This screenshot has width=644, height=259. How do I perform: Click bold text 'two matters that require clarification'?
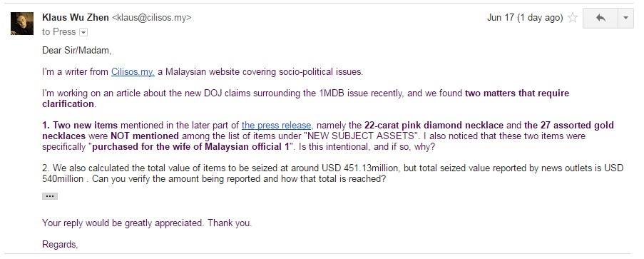(x=305, y=98)
